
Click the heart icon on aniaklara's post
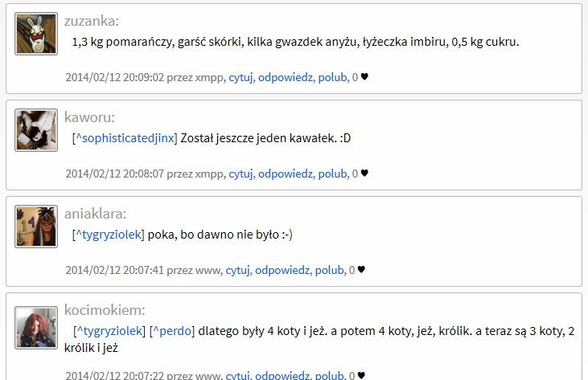(x=361, y=270)
